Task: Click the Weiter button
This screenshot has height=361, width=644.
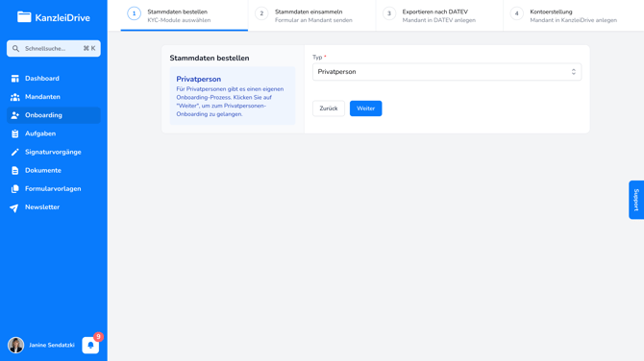Action: tap(365, 108)
